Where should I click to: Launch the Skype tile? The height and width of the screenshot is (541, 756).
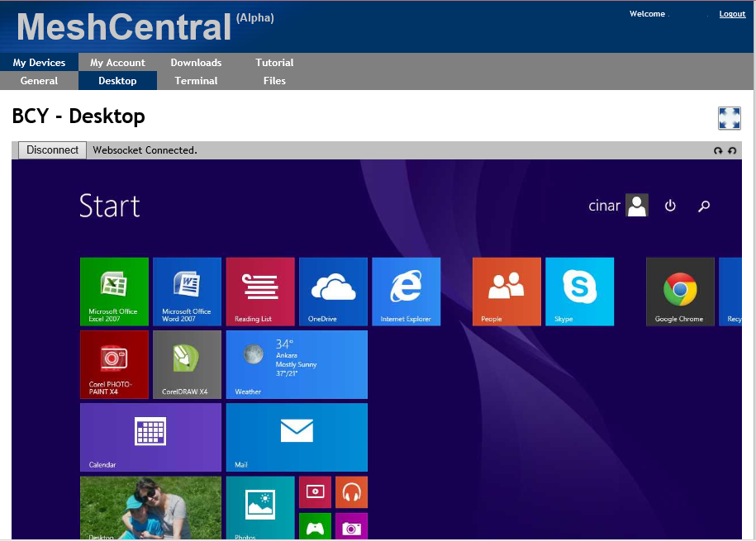tap(579, 292)
